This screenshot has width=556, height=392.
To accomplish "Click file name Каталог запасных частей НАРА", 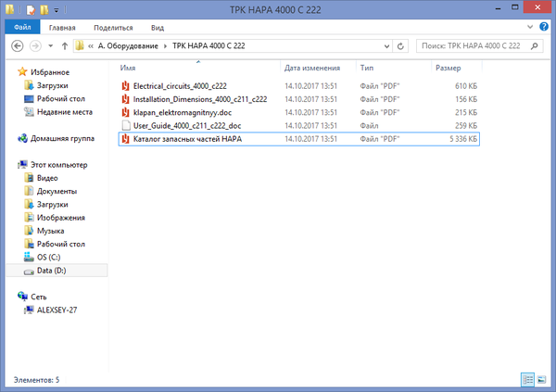I will [187, 139].
